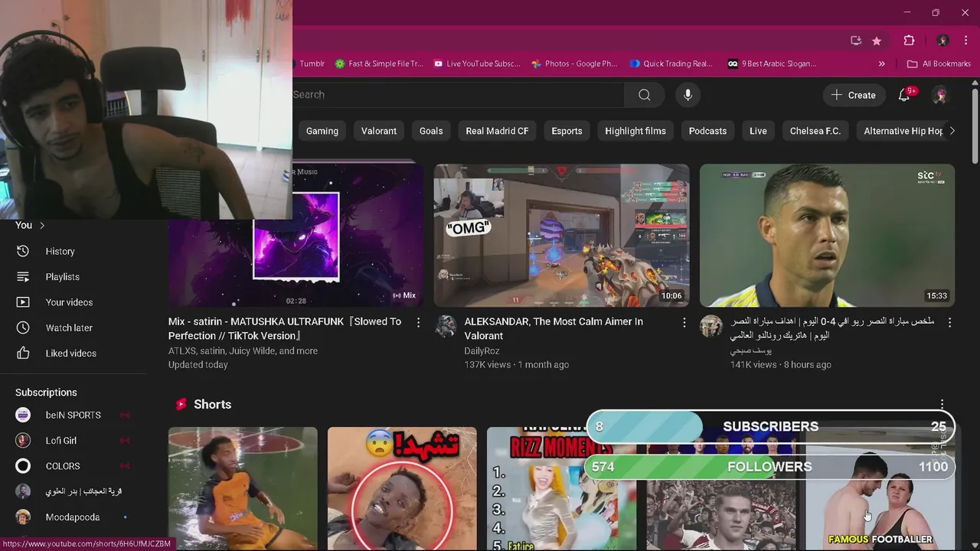Open options menu for Ronaldo highlights video
Image resolution: width=980 pixels, height=551 pixels.
(949, 323)
